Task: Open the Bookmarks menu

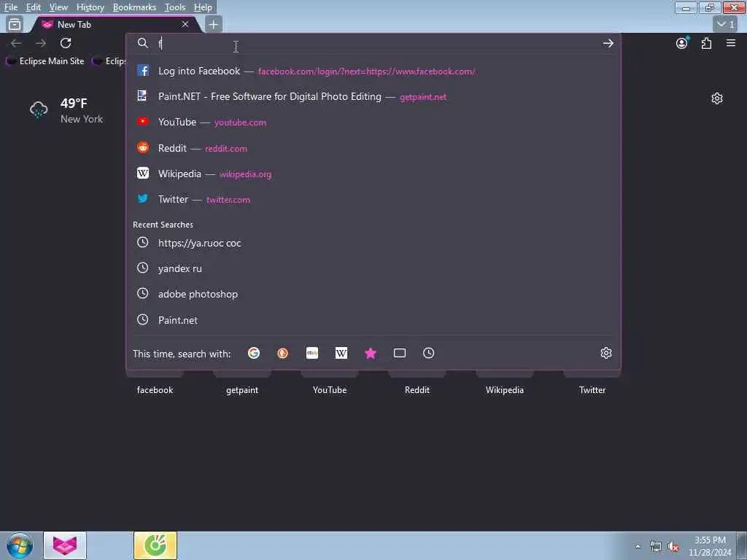Action: 134,7
